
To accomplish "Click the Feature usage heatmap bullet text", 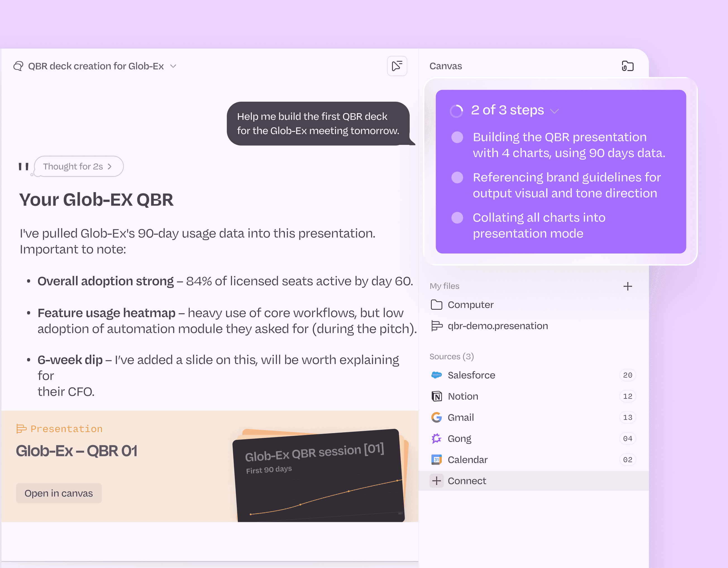I will (227, 321).
